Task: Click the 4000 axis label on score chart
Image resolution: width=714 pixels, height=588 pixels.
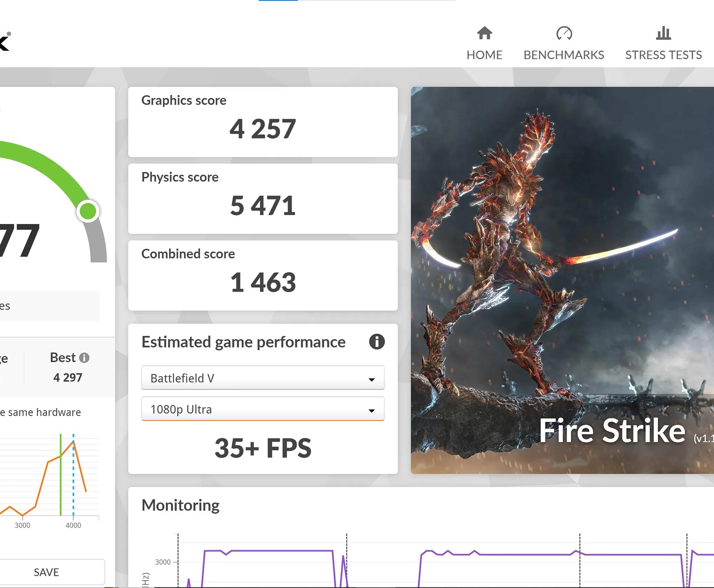Action: [73, 525]
